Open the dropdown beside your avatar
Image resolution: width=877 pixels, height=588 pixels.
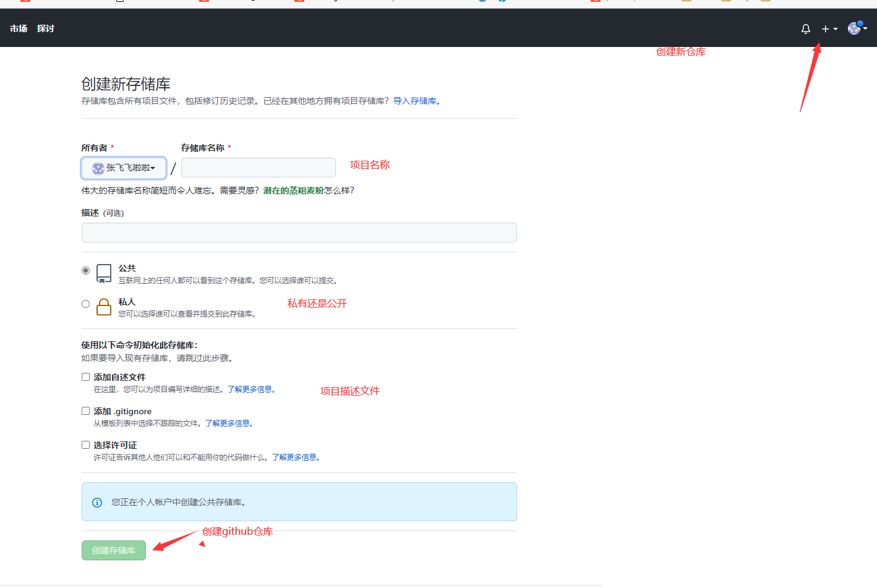(x=867, y=28)
